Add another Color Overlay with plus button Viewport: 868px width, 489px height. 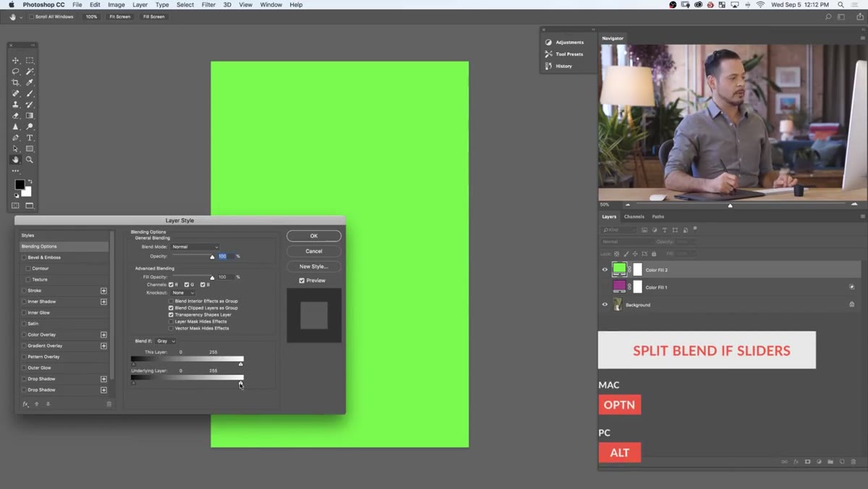point(103,335)
